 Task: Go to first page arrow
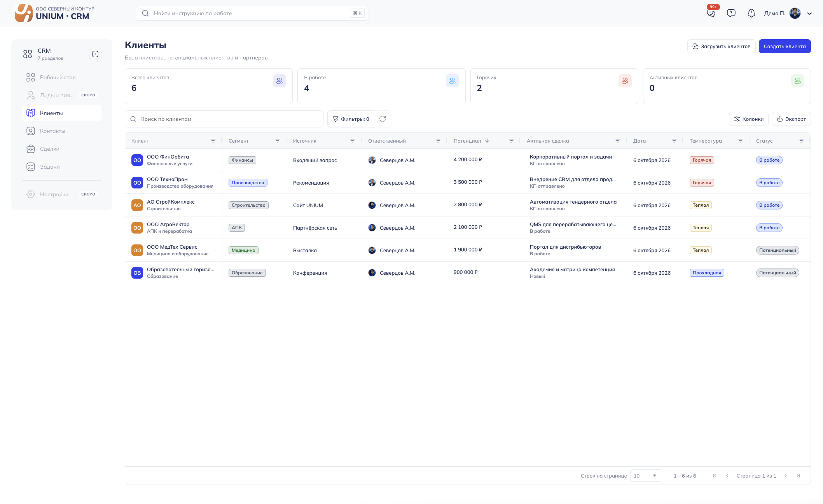click(x=715, y=476)
